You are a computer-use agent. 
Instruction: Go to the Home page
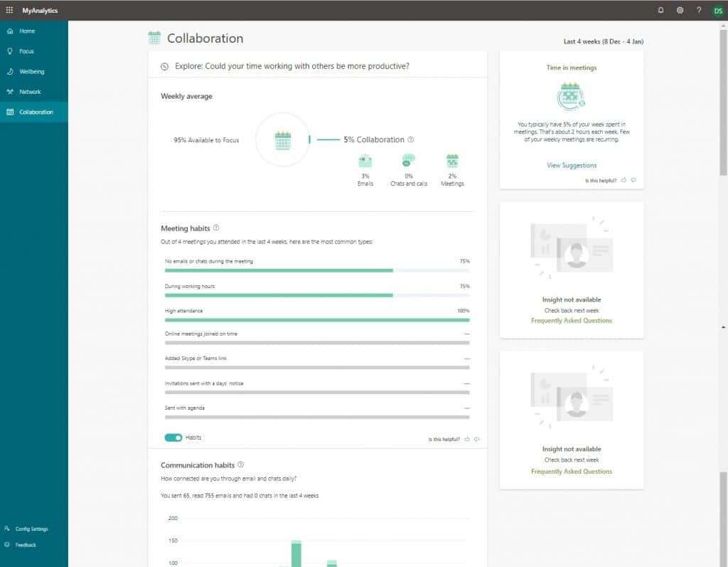[27, 31]
